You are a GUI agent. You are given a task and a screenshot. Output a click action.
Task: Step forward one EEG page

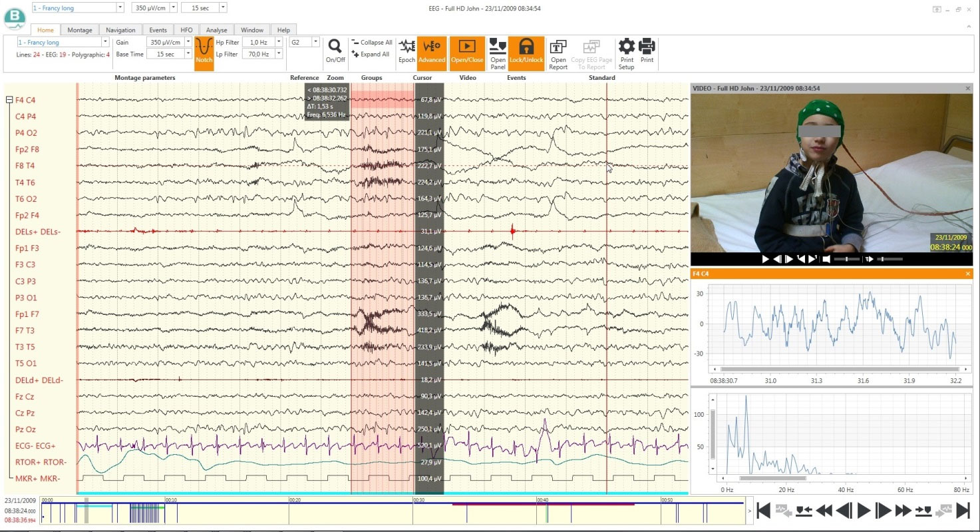coord(883,511)
